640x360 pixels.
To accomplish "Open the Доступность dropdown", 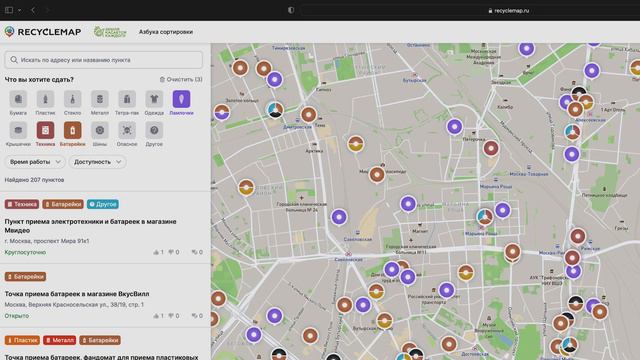I will [97, 162].
